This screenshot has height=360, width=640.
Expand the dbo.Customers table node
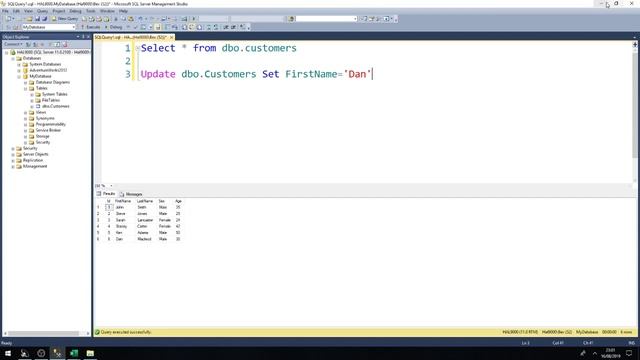point(32,106)
